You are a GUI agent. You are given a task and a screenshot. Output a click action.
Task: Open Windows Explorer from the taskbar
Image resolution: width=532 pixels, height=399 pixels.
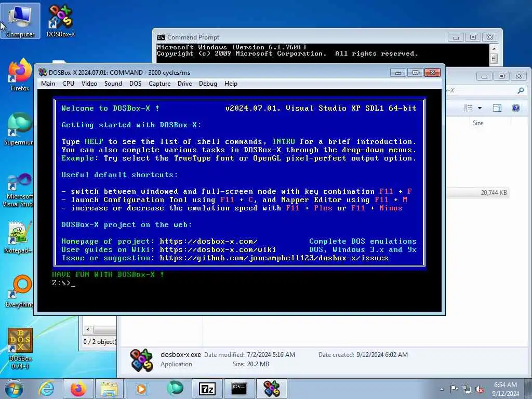click(x=109, y=389)
